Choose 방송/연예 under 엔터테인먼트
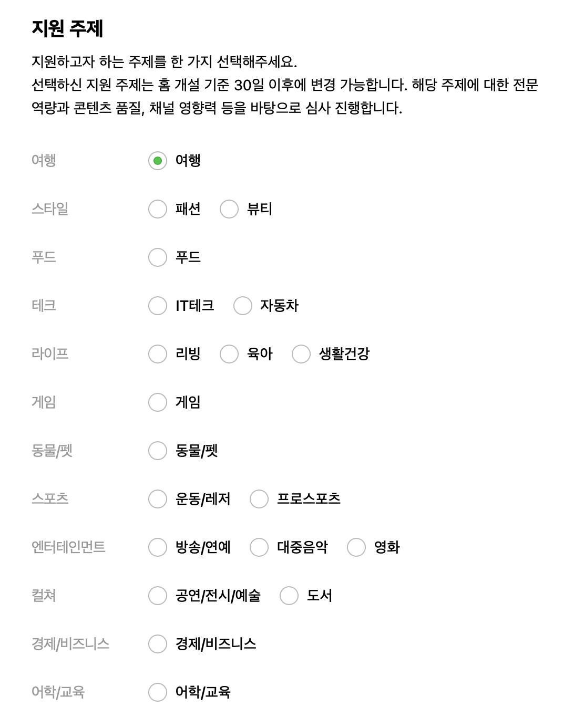Image resolution: width=574 pixels, height=728 pixels. pos(157,548)
